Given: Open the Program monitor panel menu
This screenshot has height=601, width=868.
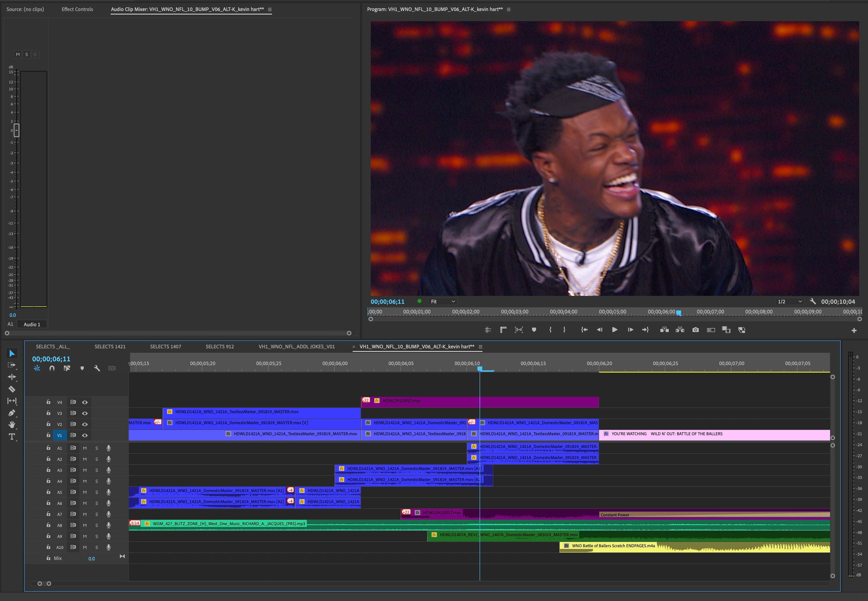Looking at the screenshot, I should [509, 9].
